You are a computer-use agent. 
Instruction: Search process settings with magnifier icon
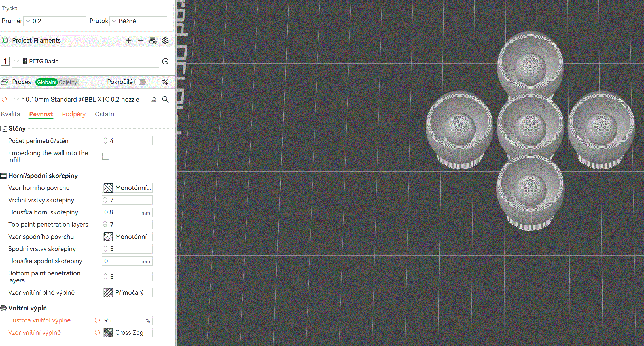pos(165,99)
